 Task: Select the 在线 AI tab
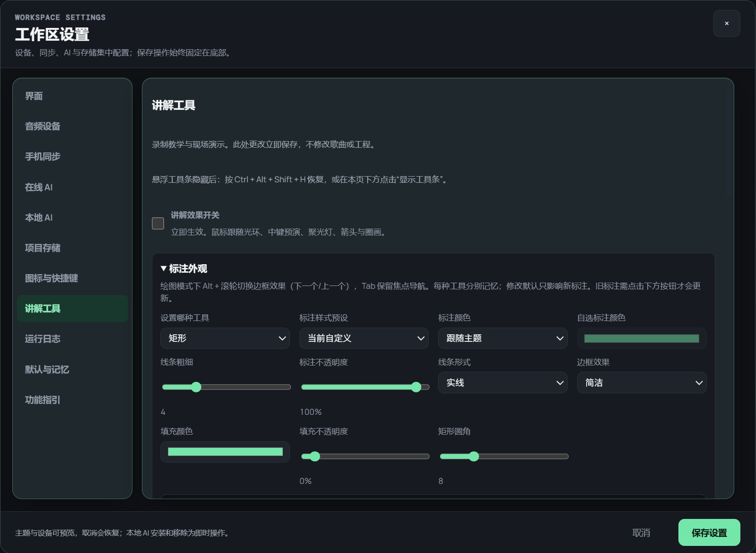[x=72, y=187]
